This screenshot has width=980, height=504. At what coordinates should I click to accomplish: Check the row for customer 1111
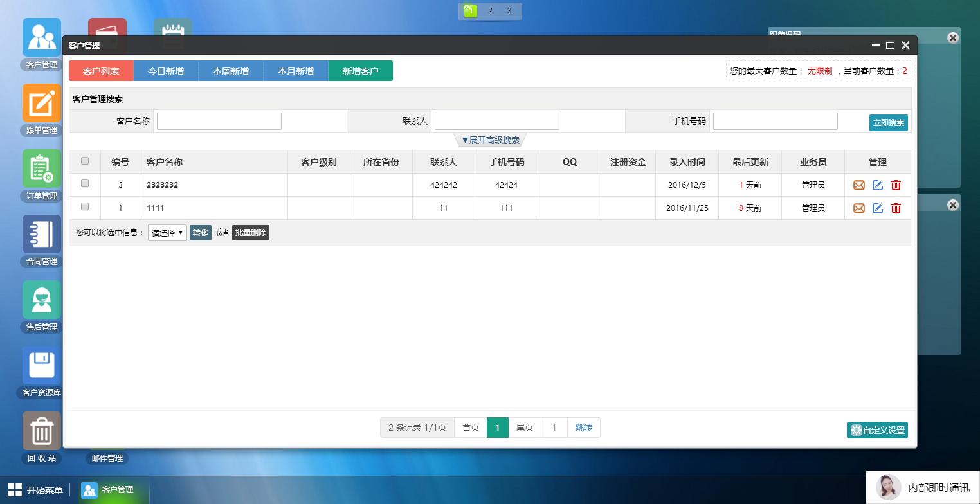(85, 206)
